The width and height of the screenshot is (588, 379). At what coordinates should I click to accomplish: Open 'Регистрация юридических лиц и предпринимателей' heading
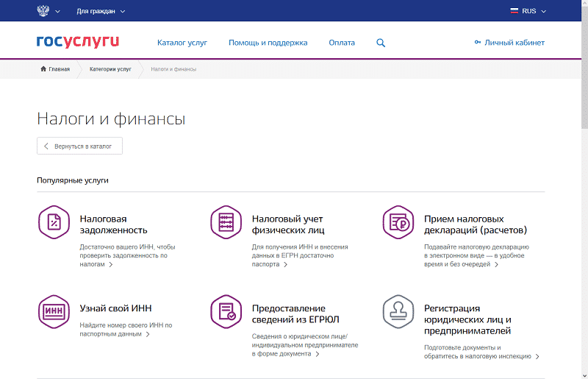point(467,319)
